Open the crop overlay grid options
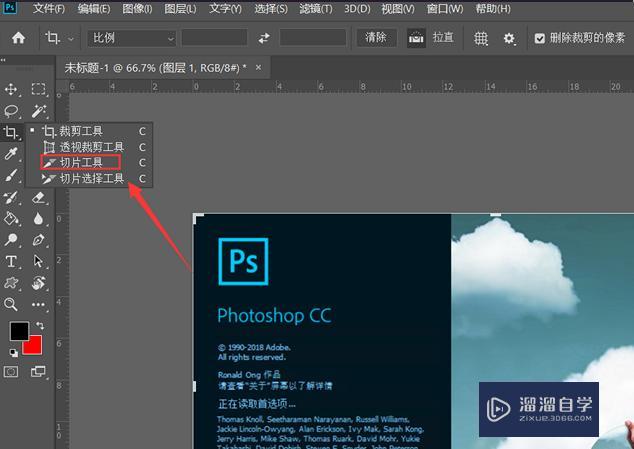 (x=480, y=38)
